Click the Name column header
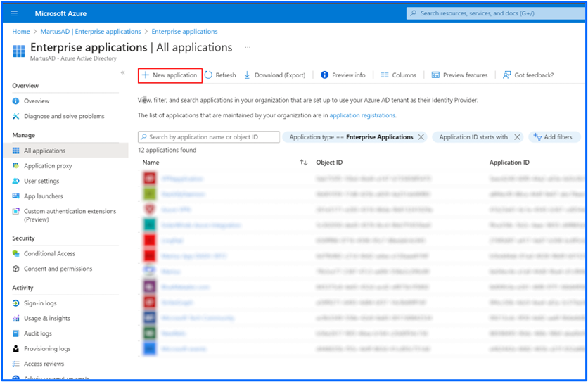The height and width of the screenshot is (382, 588). click(x=151, y=163)
